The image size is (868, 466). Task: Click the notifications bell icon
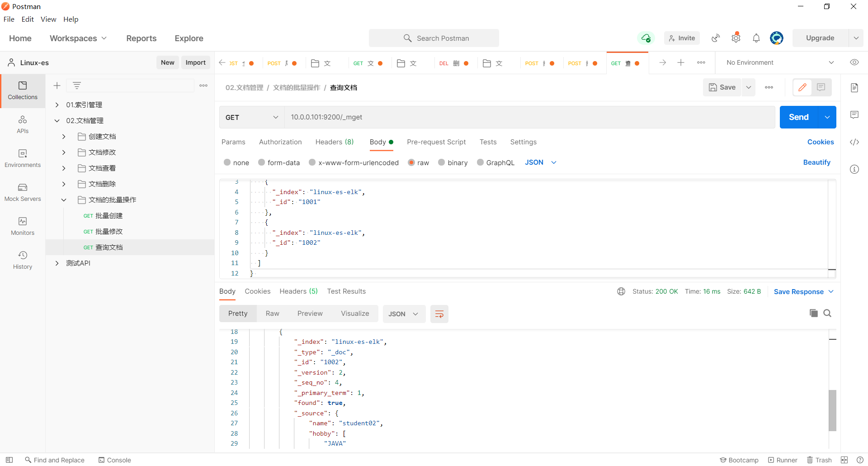[x=756, y=38]
